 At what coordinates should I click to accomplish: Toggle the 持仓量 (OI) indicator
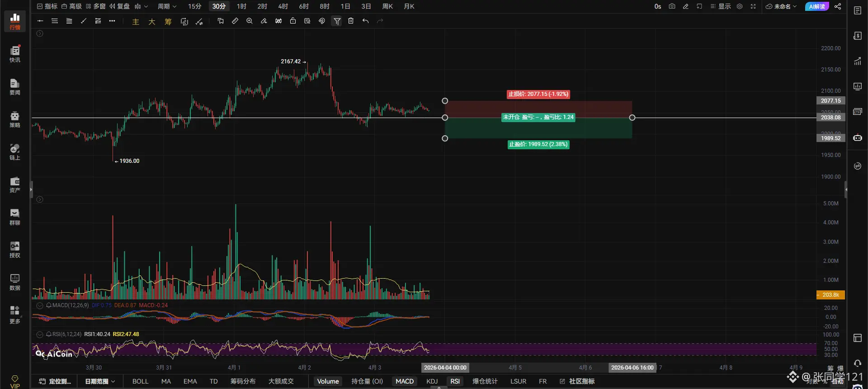pos(367,381)
